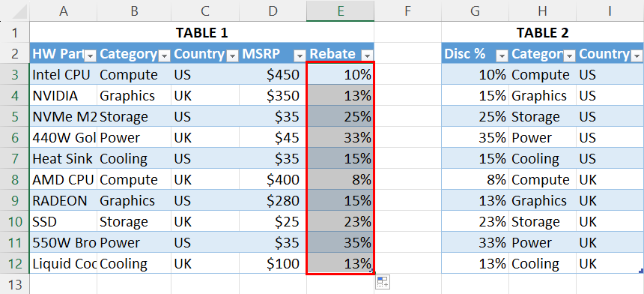
Task: Open Table 1 Country filter dropdown
Action: coord(232,55)
